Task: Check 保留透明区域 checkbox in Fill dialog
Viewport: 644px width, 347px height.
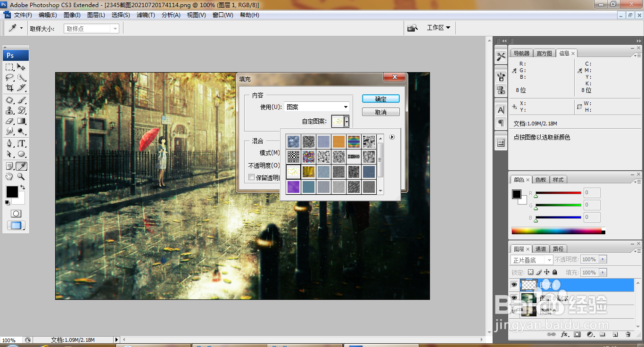Action: tap(251, 177)
